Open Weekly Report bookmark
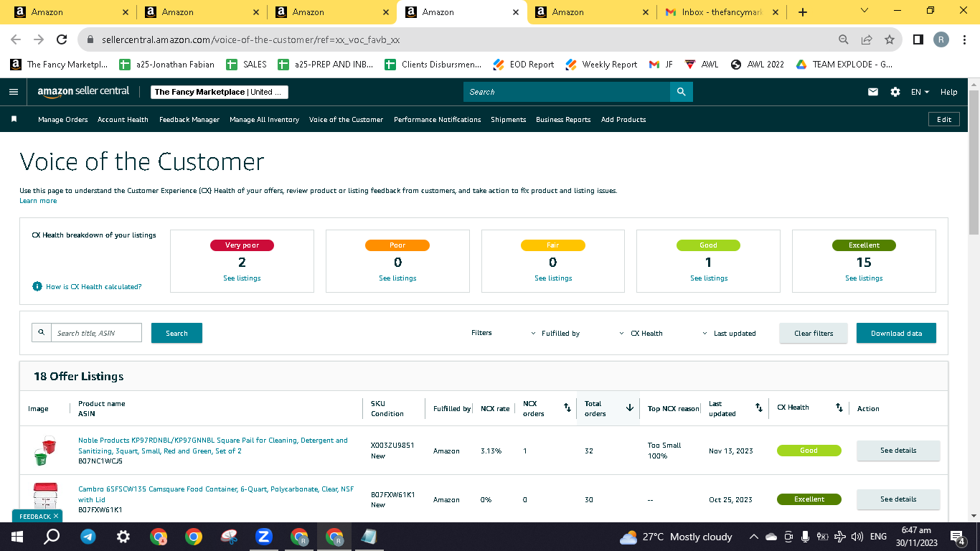The width and height of the screenshot is (980, 551). coord(601,65)
